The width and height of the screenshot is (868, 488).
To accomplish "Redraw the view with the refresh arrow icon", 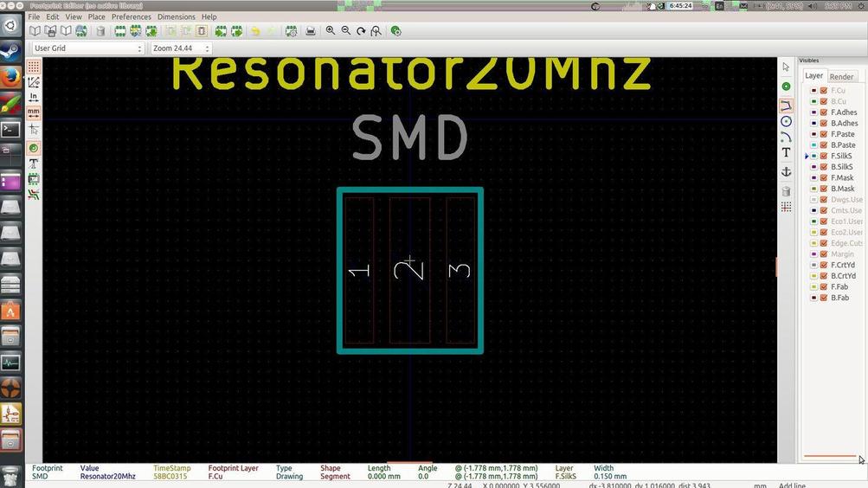I will click(361, 31).
